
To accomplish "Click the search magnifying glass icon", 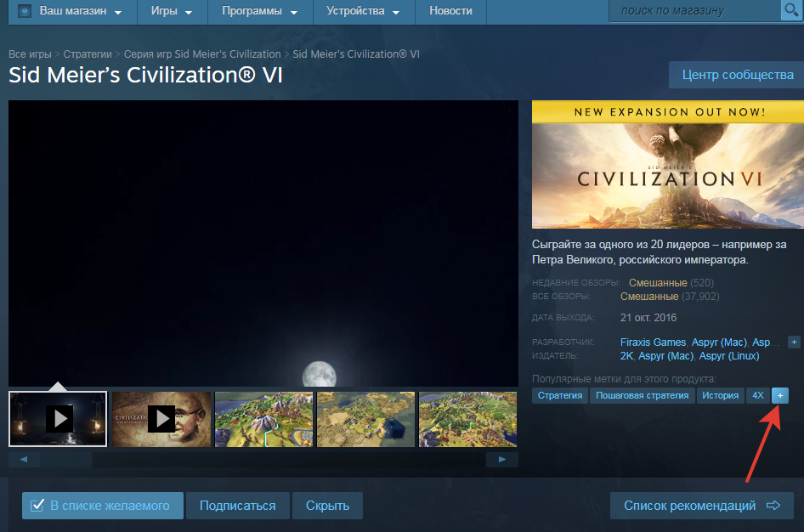I will (x=790, y=10).
